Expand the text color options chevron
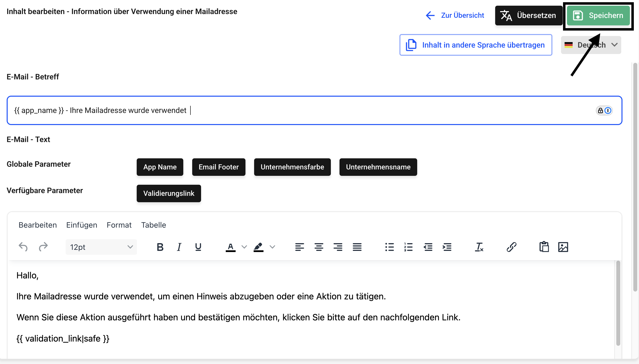639x364 pixels. click(x=244, y=247)
